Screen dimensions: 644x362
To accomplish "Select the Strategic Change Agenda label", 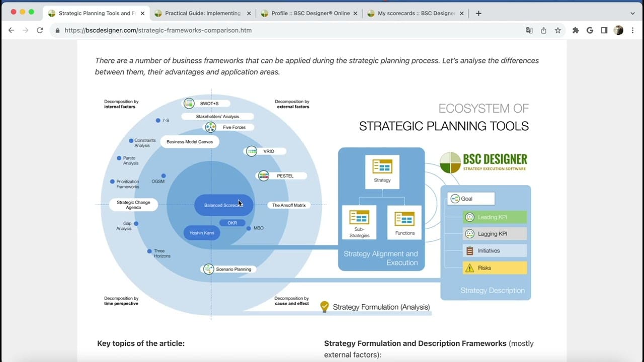I will [133, 205].
